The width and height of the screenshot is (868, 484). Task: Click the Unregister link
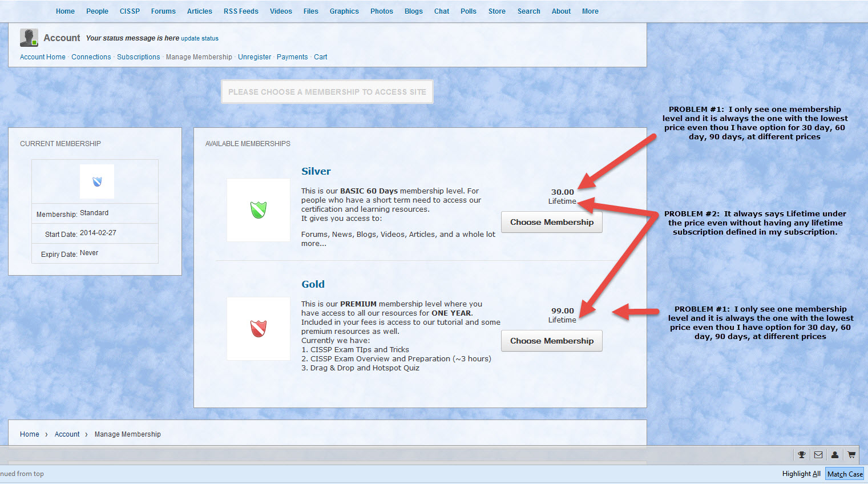(255, 57)
